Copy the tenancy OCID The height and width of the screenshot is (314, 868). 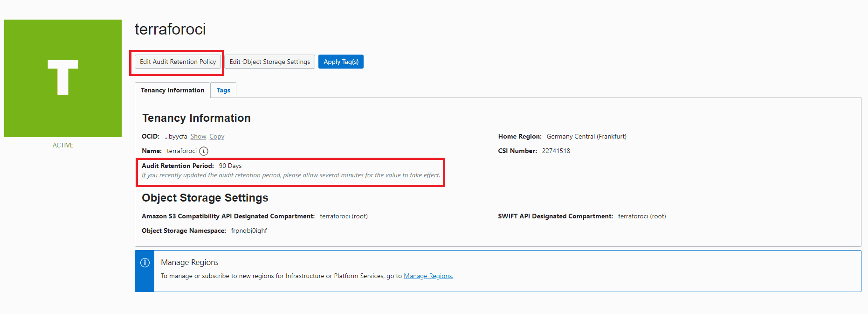[217, 137]
